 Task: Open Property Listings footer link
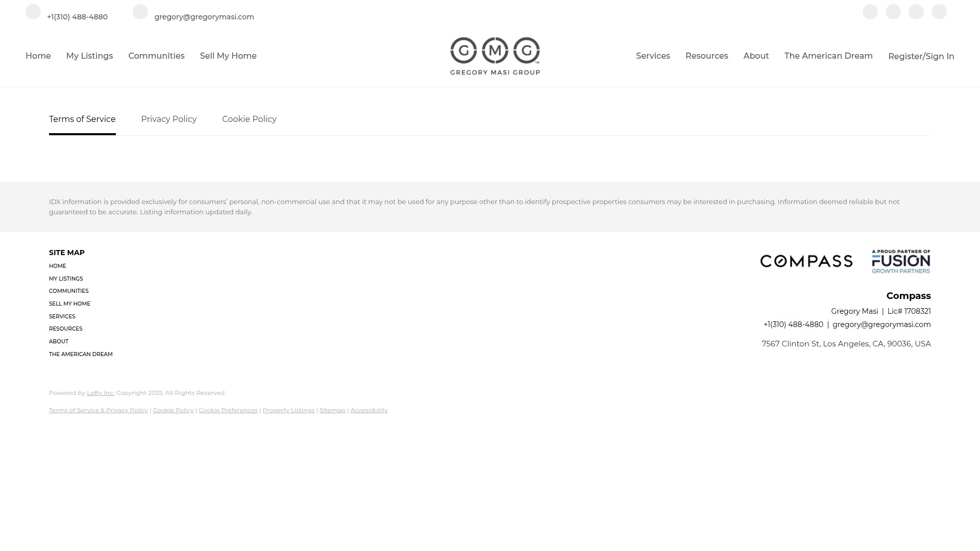pos(288,410)
